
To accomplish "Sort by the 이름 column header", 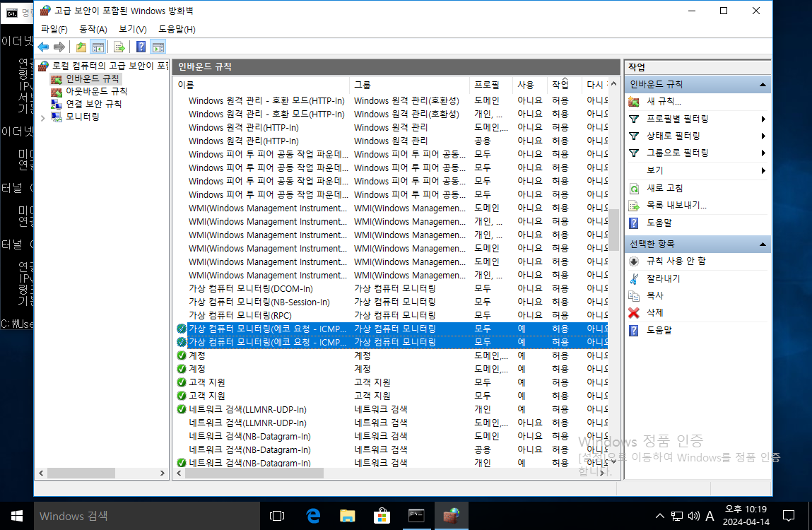I will [262, 85].
